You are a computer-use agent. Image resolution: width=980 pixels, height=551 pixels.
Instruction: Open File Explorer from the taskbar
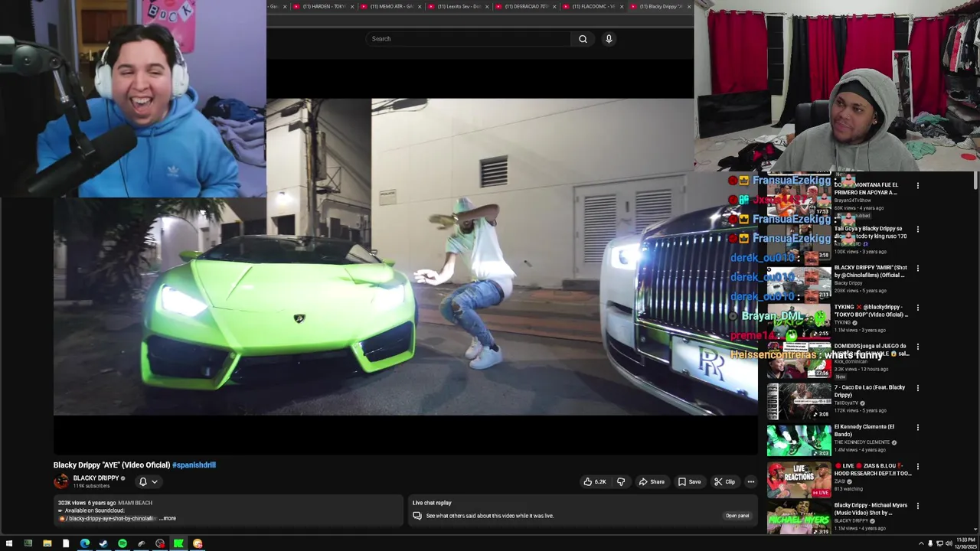[x=47, y=543]
